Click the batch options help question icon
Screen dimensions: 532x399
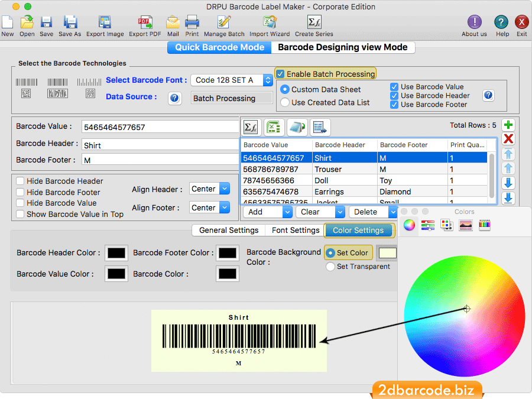pyautogui.click(x=488, y=95)
